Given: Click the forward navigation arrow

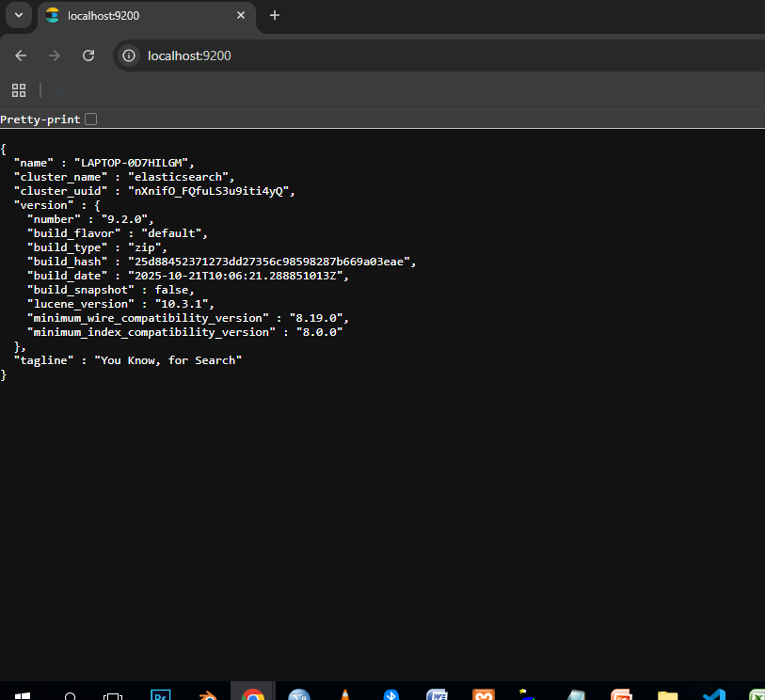Looking at the screenshot, I should point(55,56).
